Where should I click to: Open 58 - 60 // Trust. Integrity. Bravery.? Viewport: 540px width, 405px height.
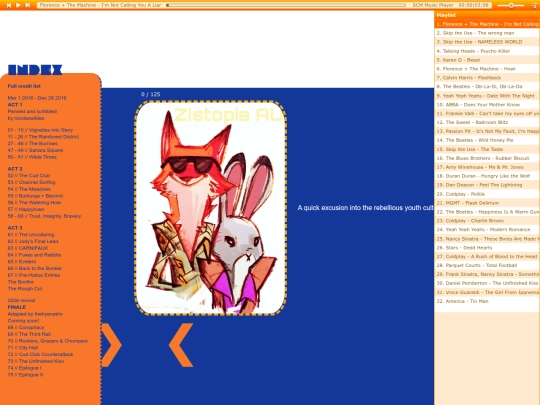click(45, 216)
